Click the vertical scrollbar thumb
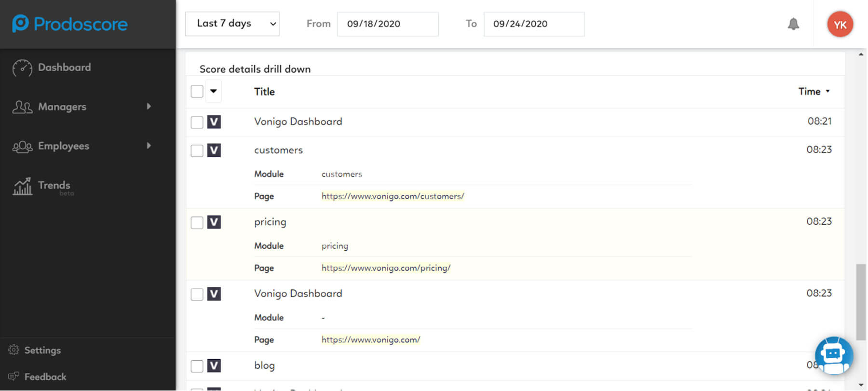Viewport: 868px width, 391px height. tap(861, 302)
